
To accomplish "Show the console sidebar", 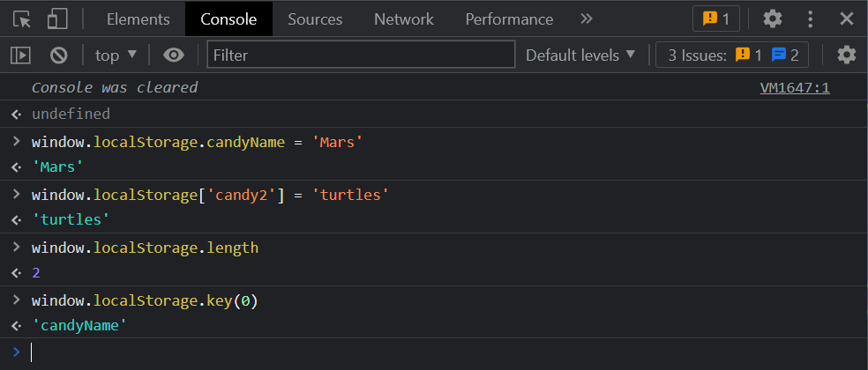I will point(20,55).
